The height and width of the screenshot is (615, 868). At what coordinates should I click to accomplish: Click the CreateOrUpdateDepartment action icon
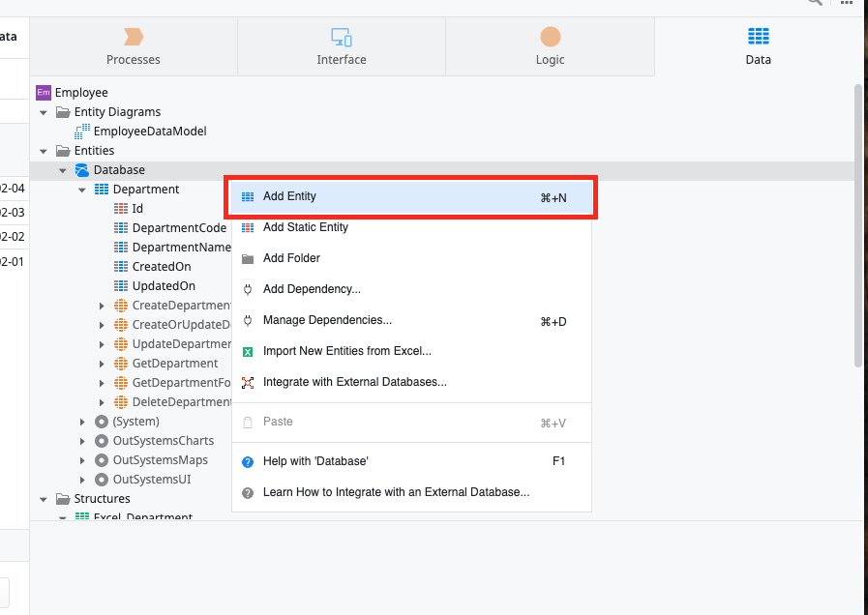[x=121, y=325]
